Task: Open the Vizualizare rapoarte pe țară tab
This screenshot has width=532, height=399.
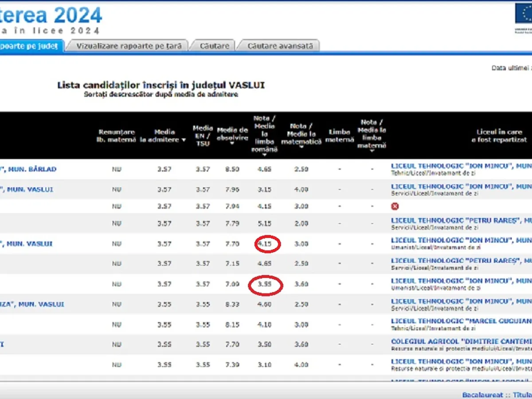Action: click(129, 46)
